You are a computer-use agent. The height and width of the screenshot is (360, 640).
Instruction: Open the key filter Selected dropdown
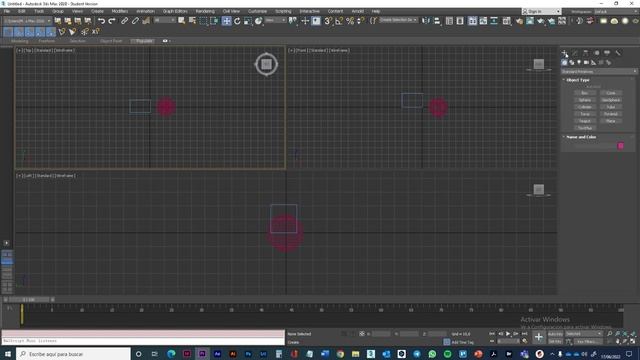[x=584, y=334]
